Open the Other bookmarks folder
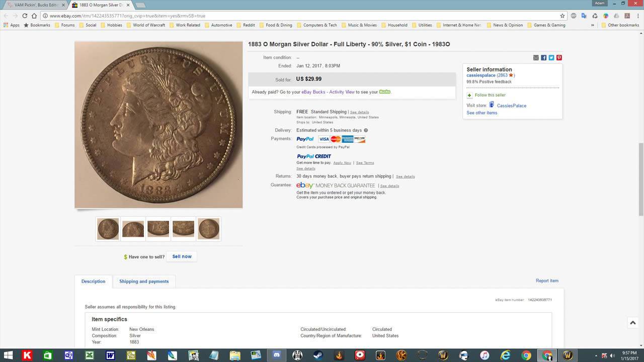644x362 pixels. point(620,25)
